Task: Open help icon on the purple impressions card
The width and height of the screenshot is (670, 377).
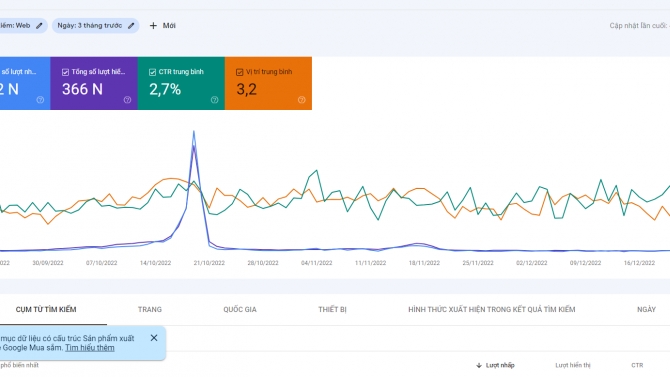Action: point(127,100)
